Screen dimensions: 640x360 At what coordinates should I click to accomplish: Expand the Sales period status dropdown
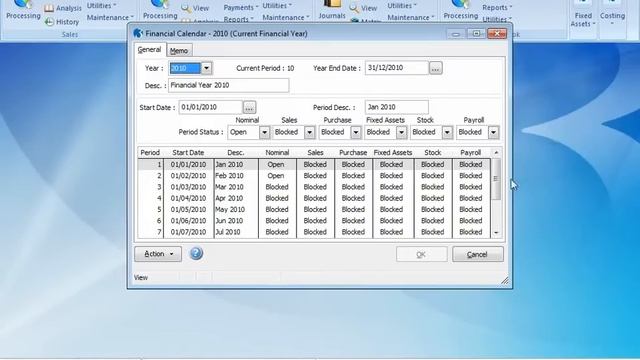[x=309, y=132]
